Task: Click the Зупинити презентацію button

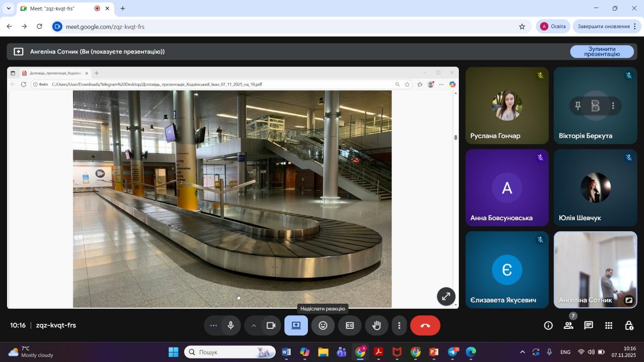Action: pyautogui.click(x=602, y=51)
